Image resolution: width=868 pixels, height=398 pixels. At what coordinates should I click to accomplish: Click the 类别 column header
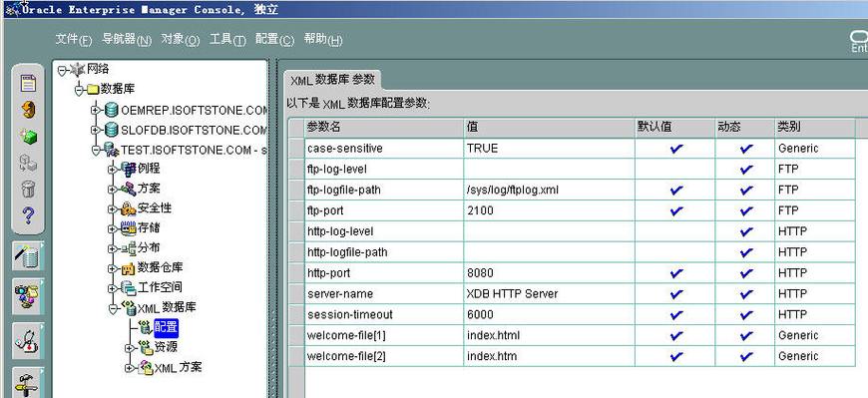coord(815,127)
